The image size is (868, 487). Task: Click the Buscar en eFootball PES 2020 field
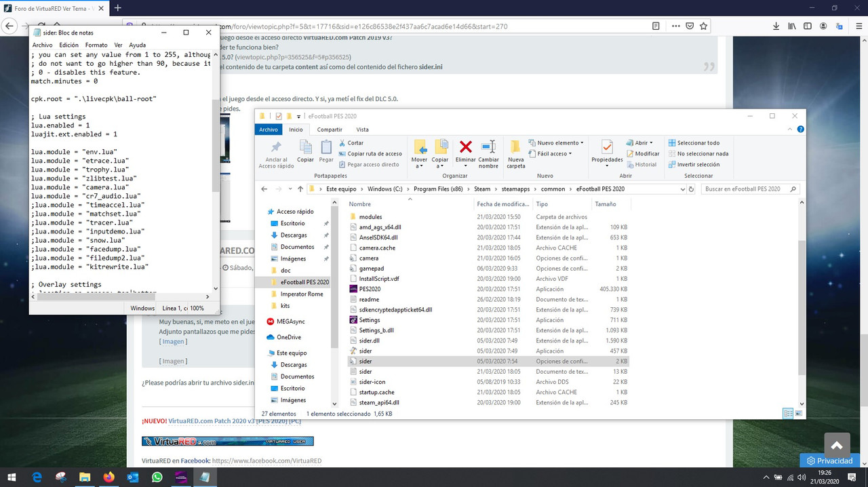[751, 189]
